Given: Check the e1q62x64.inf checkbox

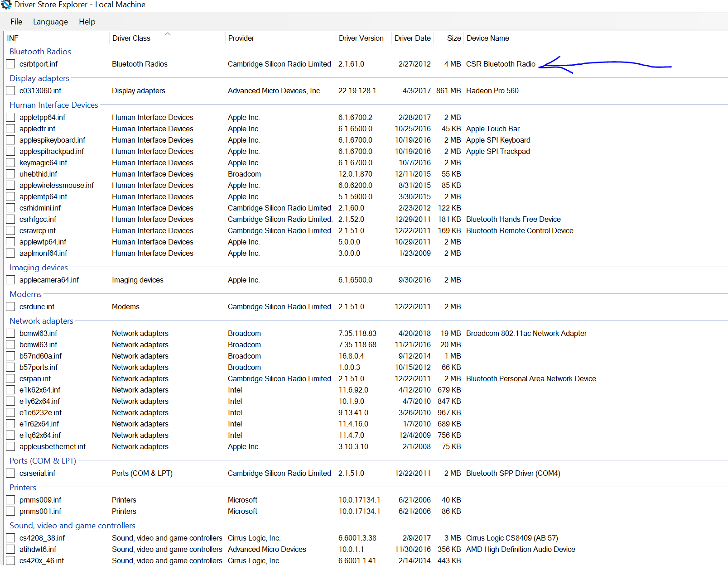Looking at the screenshot, I should (x=10, y=436).
